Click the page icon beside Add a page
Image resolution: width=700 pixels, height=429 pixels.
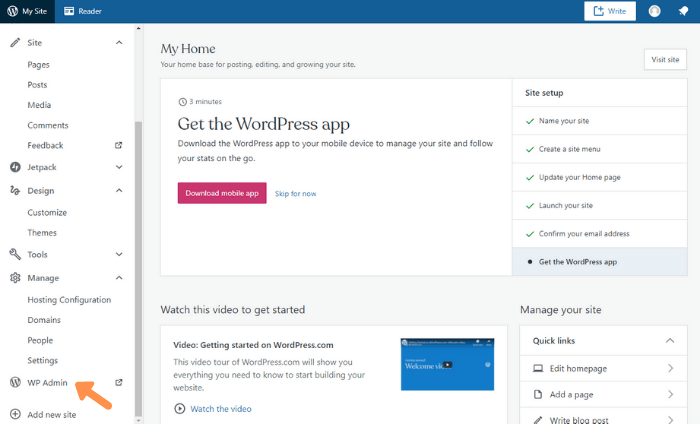coord(538,394)
